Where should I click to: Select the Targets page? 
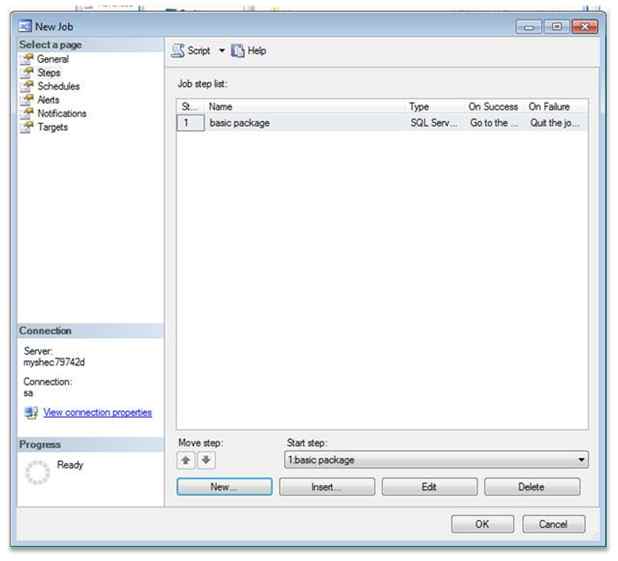(x=53, y=127)
